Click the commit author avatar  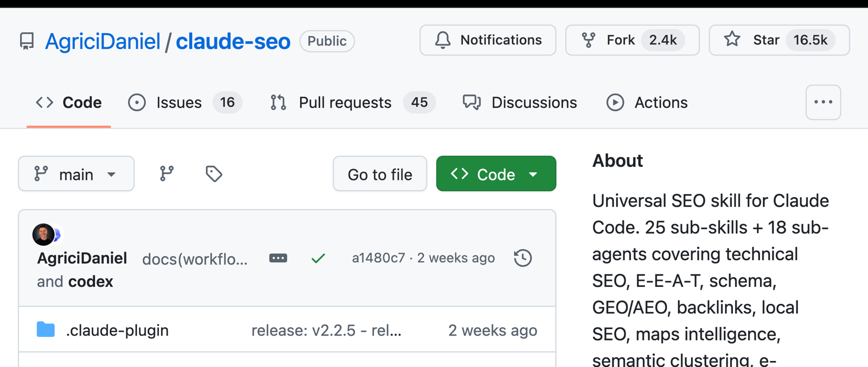(x=43, y=235)
